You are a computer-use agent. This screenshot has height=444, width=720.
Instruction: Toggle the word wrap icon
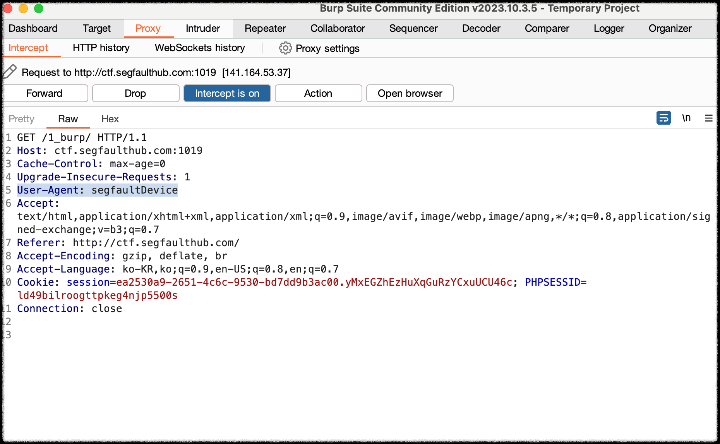pyautogui.click(x=664, y=118)
